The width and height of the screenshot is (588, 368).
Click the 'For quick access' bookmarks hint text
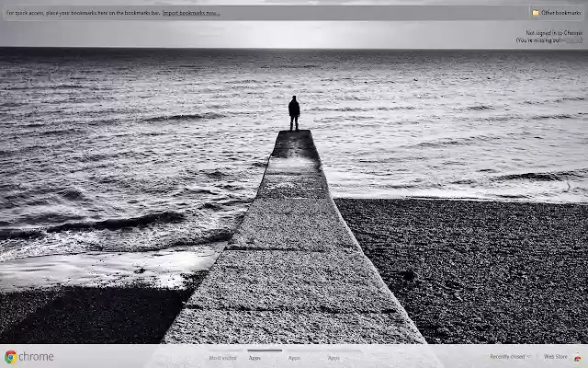84,13
